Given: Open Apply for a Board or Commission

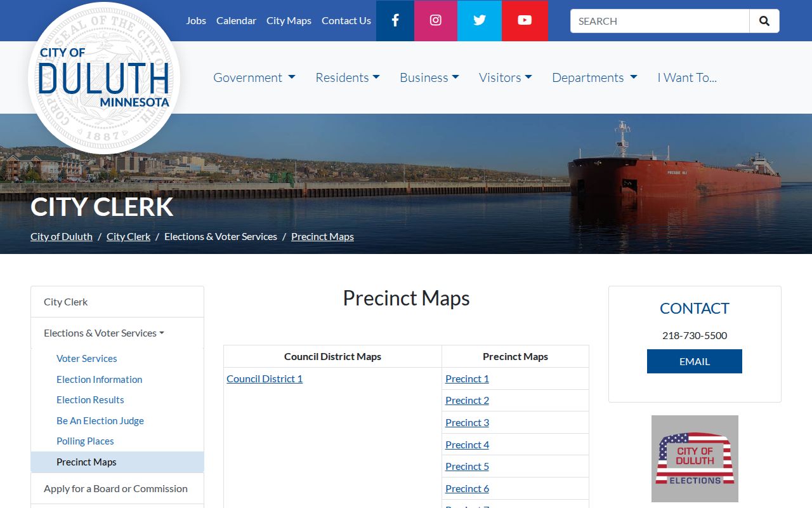Looking at the screenshot, I should coord(117,488).
